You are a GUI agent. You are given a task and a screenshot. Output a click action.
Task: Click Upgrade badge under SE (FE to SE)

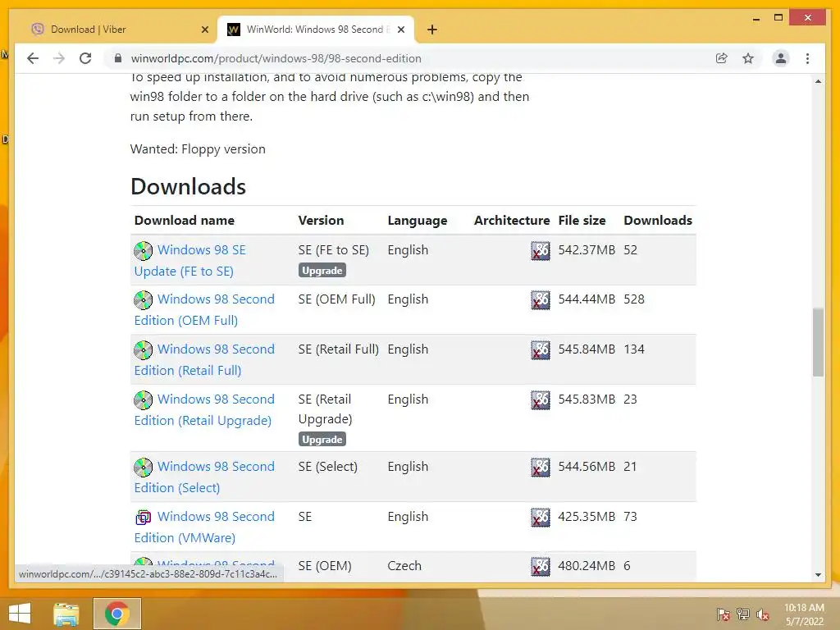322,271
